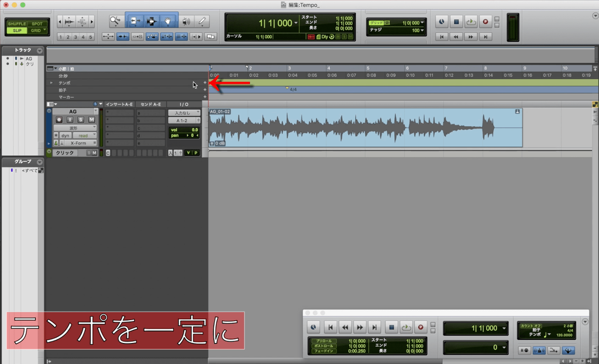This screenshot has width=599, height=364.
Task: Select the Selector waveform tool
Action: (152, 22)
